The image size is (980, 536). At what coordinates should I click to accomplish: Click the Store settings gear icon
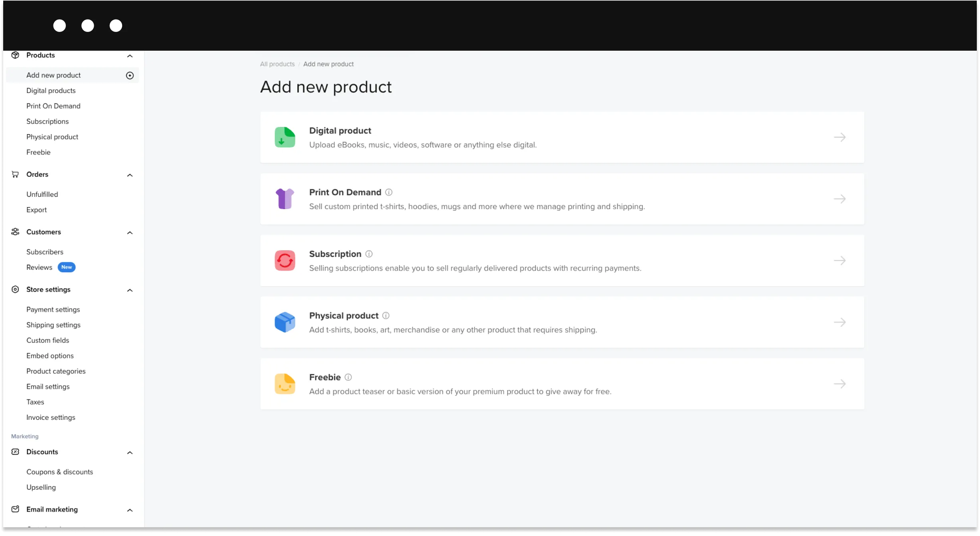coord(15,289)
